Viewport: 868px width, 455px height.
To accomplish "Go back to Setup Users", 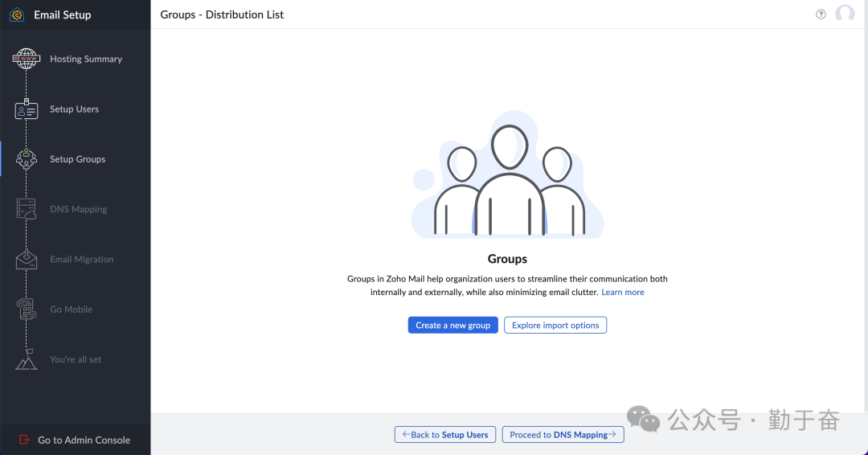I will click(445, 435).
